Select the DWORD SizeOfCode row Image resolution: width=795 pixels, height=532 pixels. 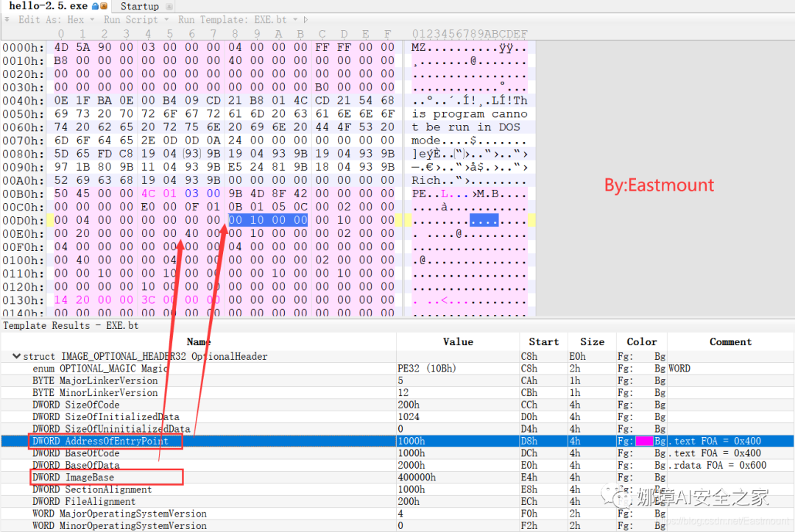click(x=397, y=405)
